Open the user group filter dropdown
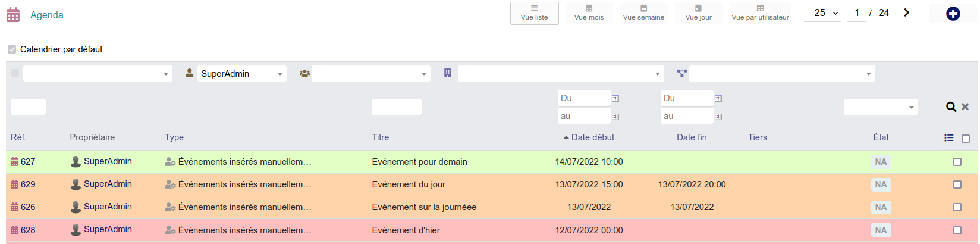This screenshot has width=980, height=244. coord(371,74)
